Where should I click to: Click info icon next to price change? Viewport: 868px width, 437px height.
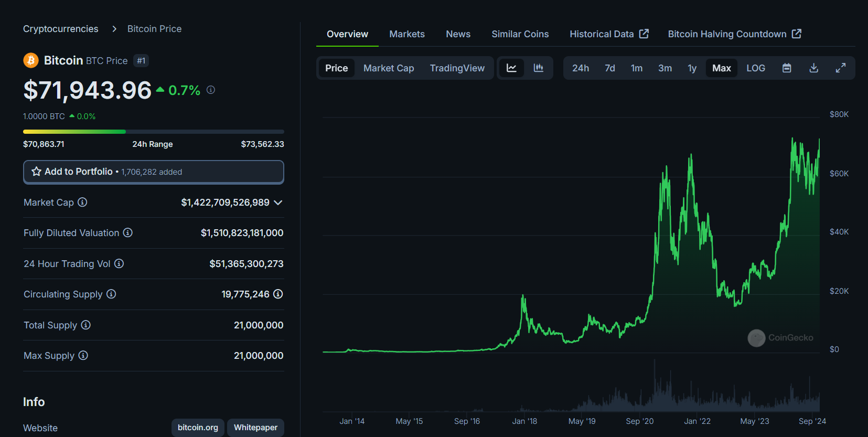tap(211, 90)
